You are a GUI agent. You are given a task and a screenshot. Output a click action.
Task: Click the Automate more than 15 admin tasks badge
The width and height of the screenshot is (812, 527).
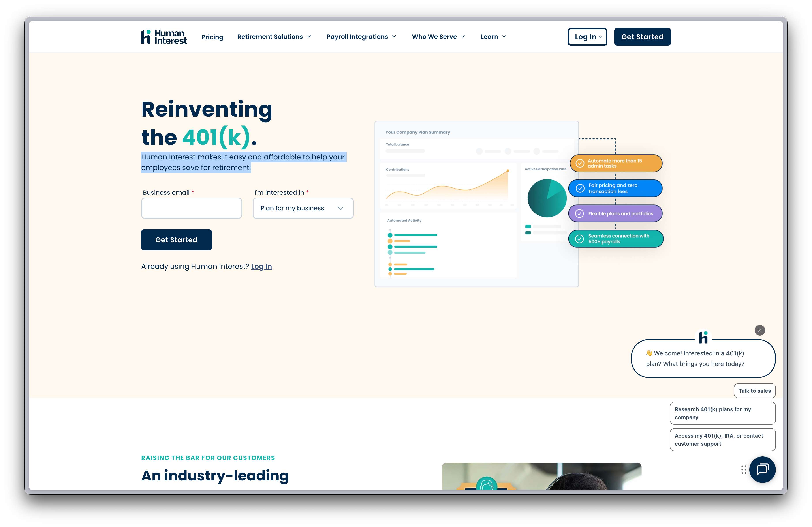point(616,163)
